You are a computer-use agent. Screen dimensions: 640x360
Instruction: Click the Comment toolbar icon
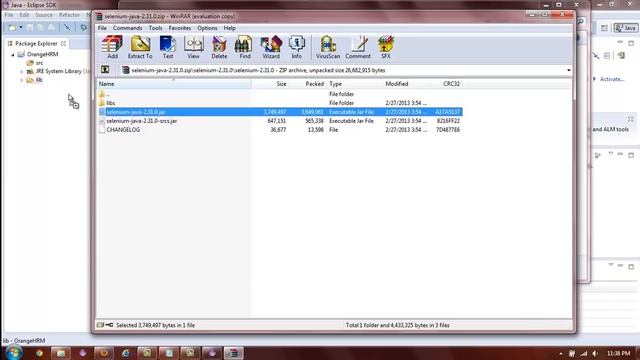pos(358,47)
